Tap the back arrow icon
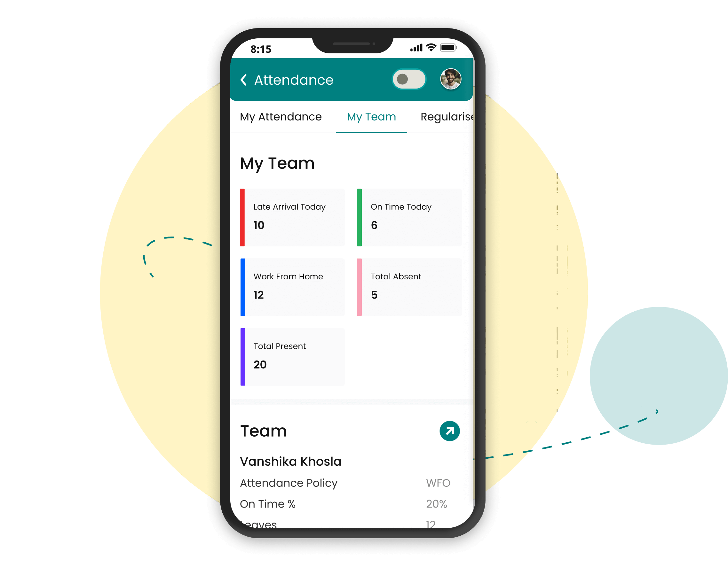The image size is (728, 583). [247, 79]
